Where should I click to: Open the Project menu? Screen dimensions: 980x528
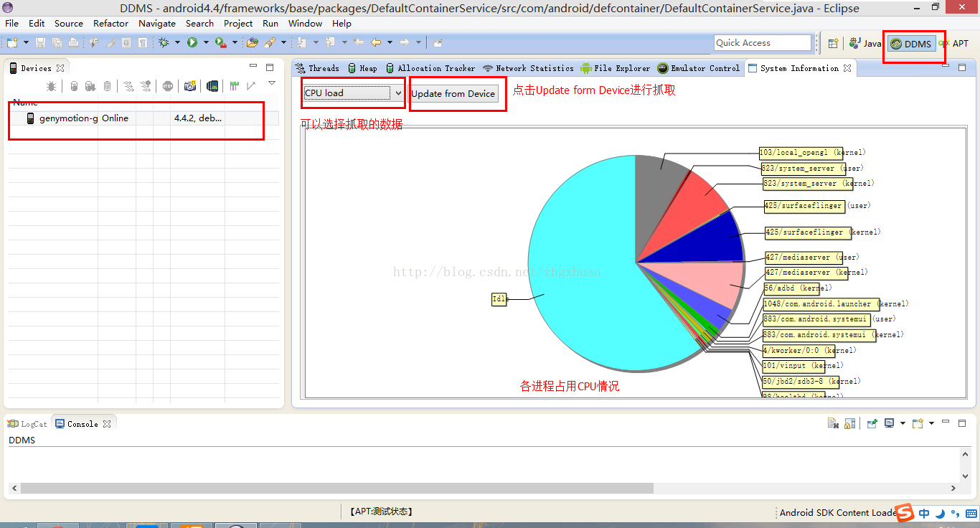[x=238, y=24]
